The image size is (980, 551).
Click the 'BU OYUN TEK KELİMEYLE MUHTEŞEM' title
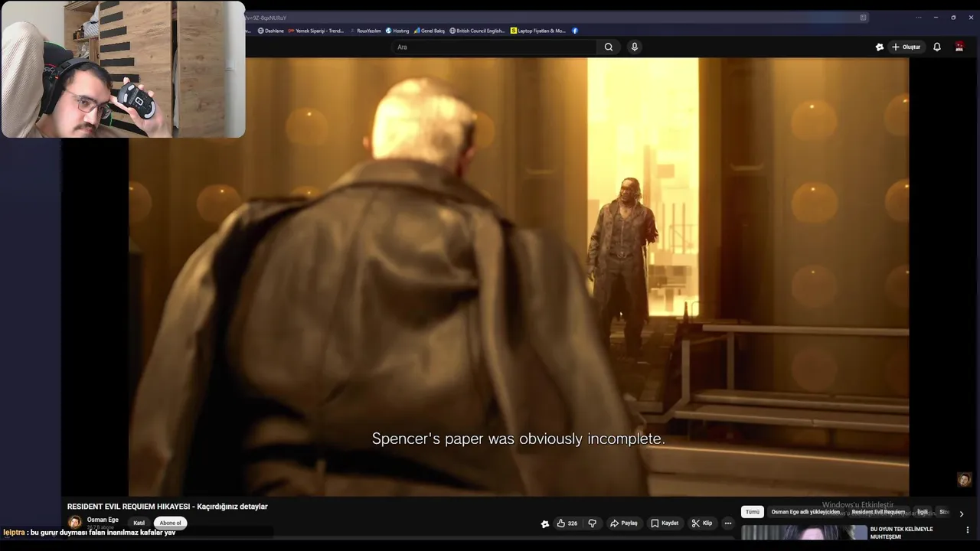click(x=901, y=533)
